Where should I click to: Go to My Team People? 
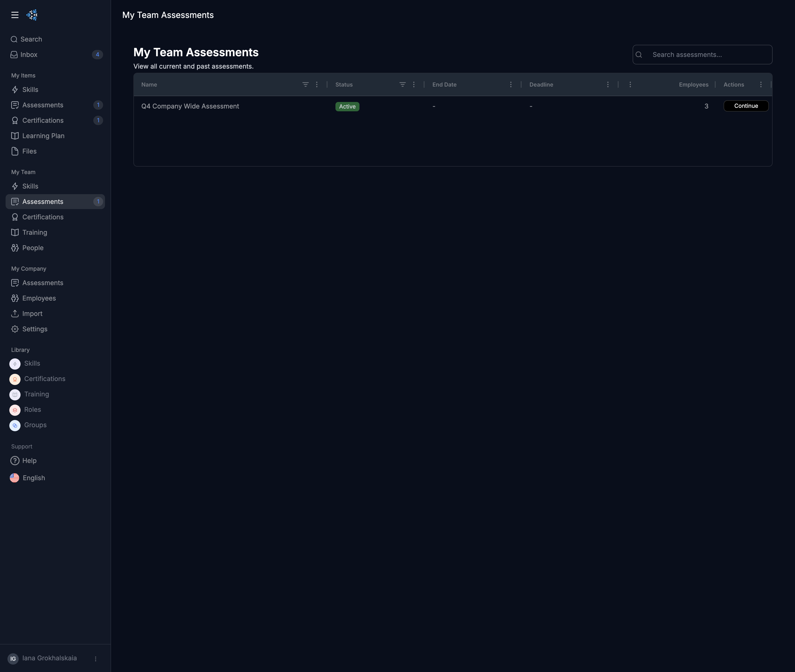(x=33, y=248)
